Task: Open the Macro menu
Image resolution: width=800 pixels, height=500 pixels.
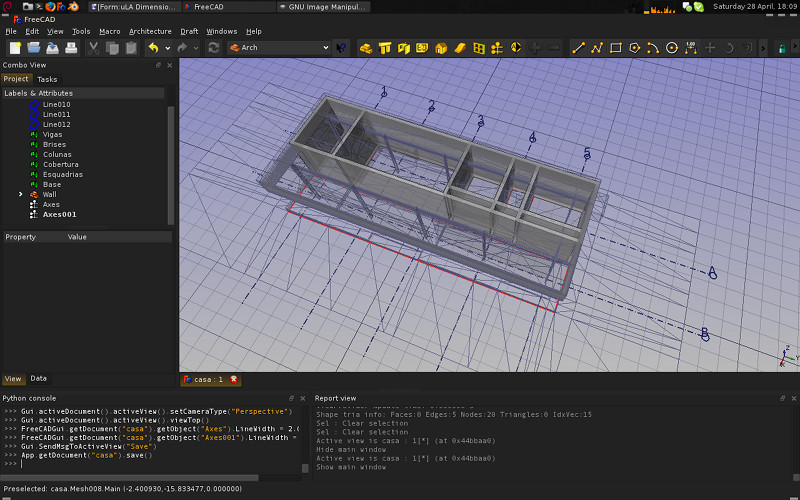Action: (x=110, y=31)
